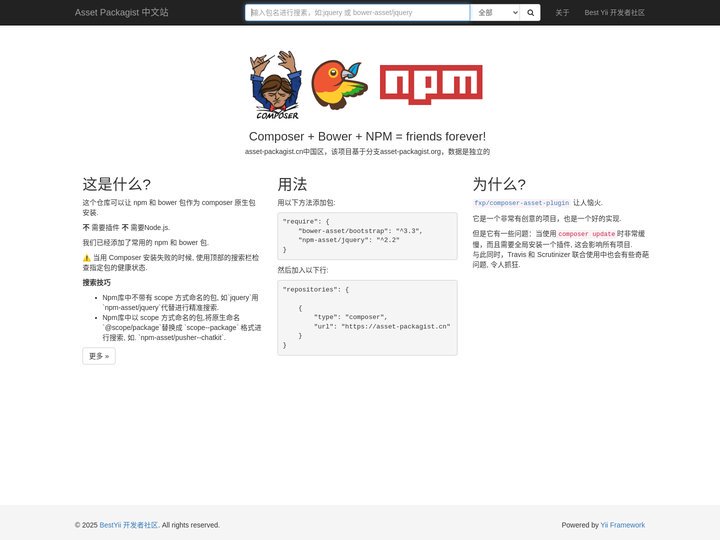Viewport: 720px width, 540px height.
Task: Open BestYii 开发者社区 footer link
Action: (129, 525)
